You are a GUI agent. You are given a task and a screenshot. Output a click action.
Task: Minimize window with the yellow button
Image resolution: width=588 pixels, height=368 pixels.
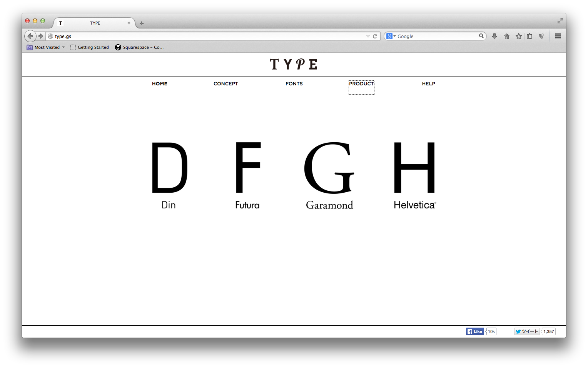(x=35, y=21)
